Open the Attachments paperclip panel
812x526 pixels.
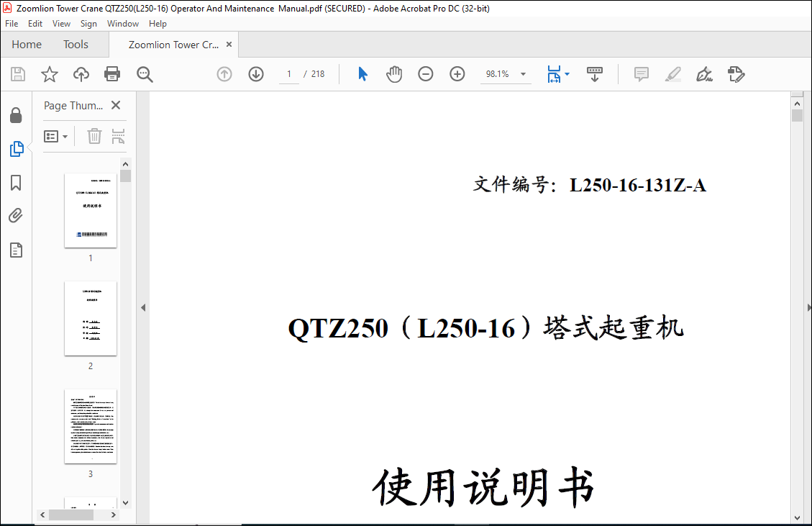click(16, 216)
